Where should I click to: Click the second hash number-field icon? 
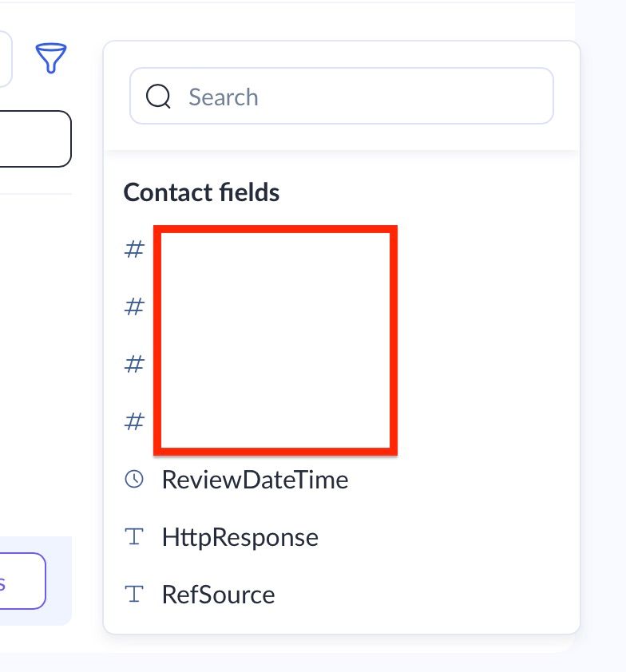(134, 307)
